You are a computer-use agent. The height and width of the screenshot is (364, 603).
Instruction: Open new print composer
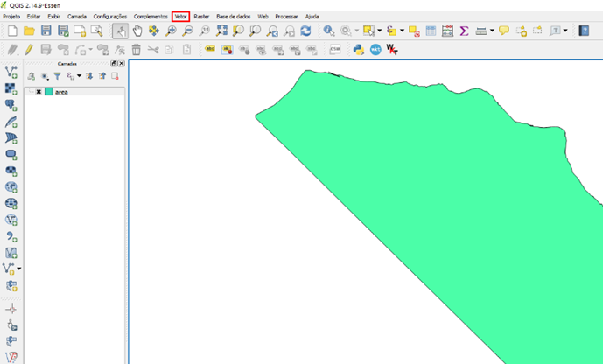pyautogui.click(x=80, y=31)
